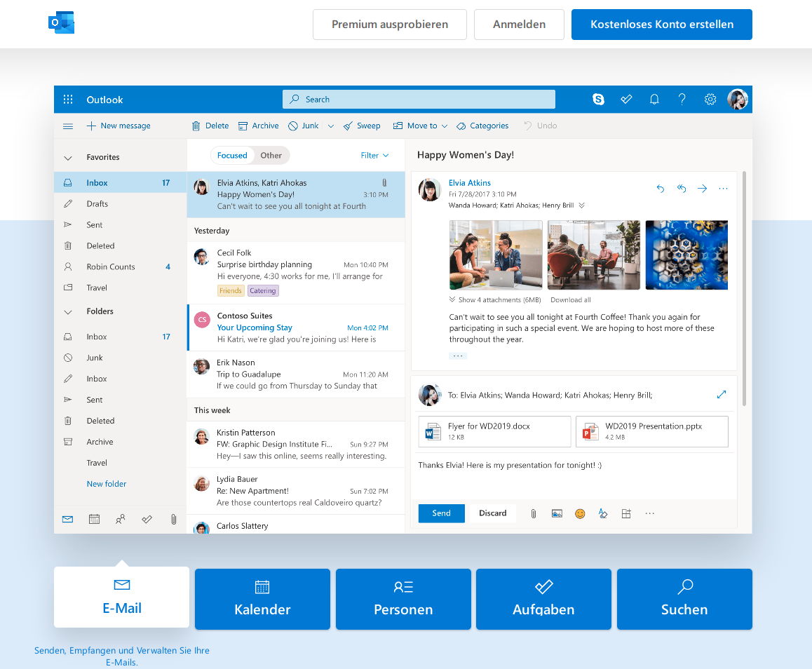Toggle the hamburger navigation pane
812x669 pixels.
click(x=68, y=126)
